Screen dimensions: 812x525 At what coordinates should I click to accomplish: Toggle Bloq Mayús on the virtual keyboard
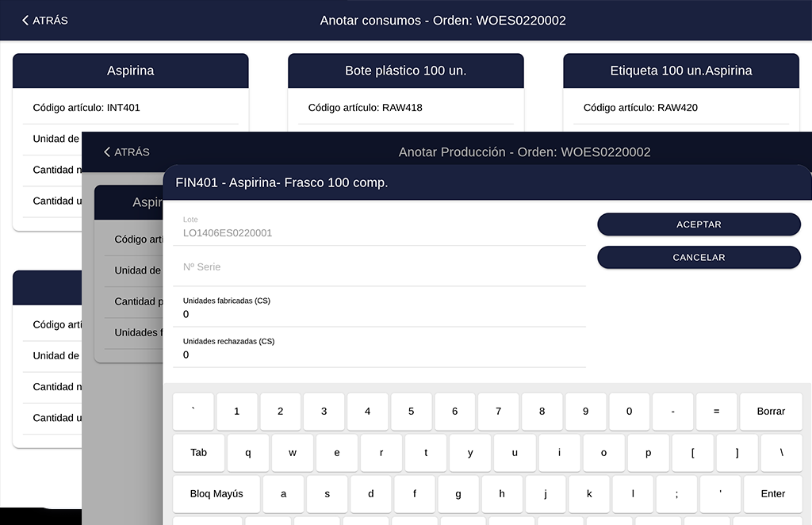pos(216,493)
